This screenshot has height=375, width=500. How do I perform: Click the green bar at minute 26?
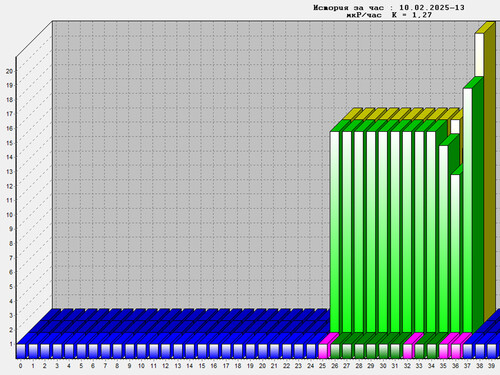point(334,232)
